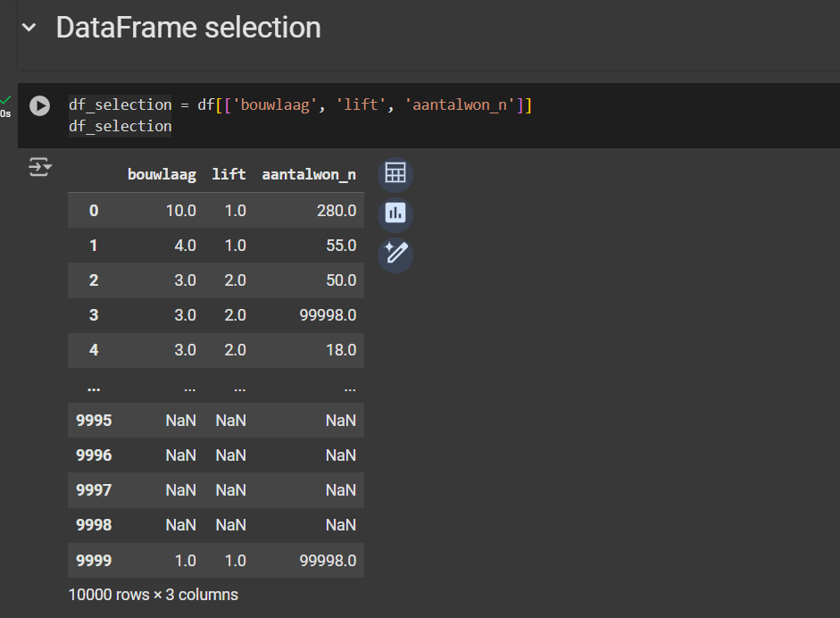Place cursor on second line 'df_selection'
This screenshot has height=618, width=840.
click(x=120, y=126)
